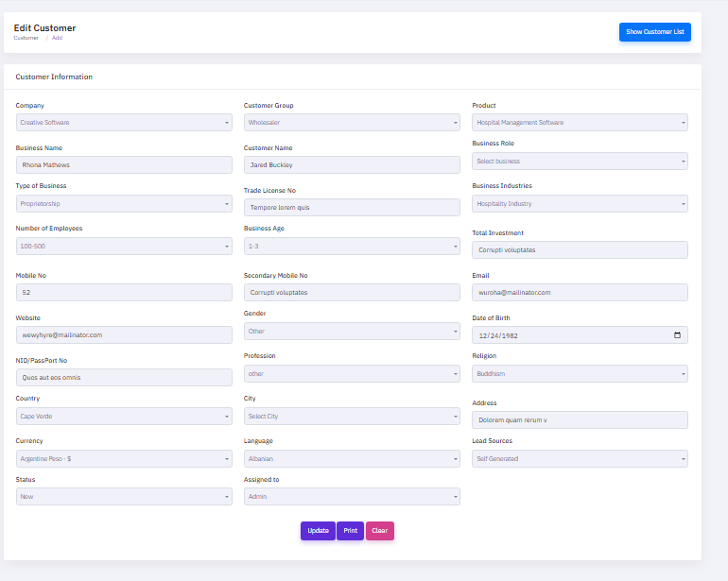The height and width of the screenshot is (581, 728).
Task: Click Show Customer List button
Action: tap(654, 32)
